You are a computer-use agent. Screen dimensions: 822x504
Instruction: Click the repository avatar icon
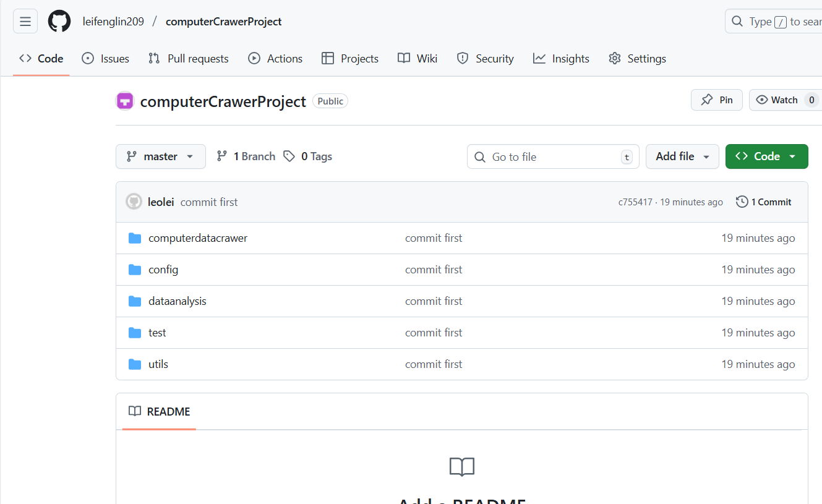[125, 101]
